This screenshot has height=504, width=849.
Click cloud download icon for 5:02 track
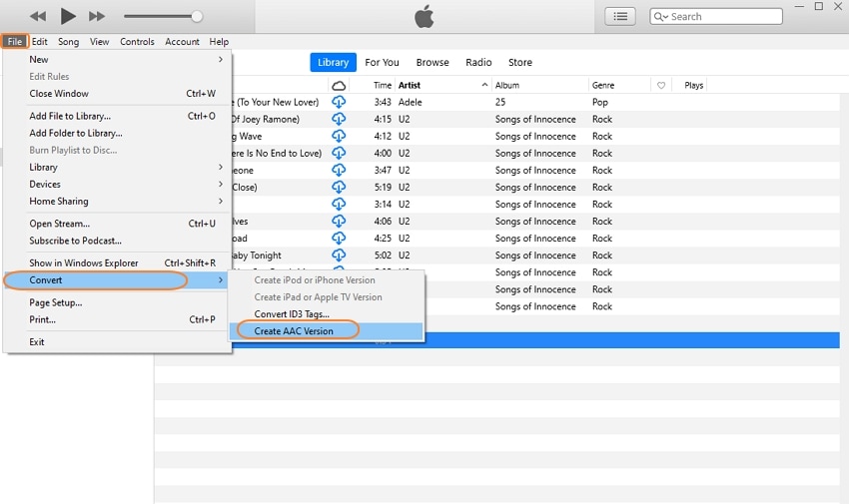pos(339,255)
